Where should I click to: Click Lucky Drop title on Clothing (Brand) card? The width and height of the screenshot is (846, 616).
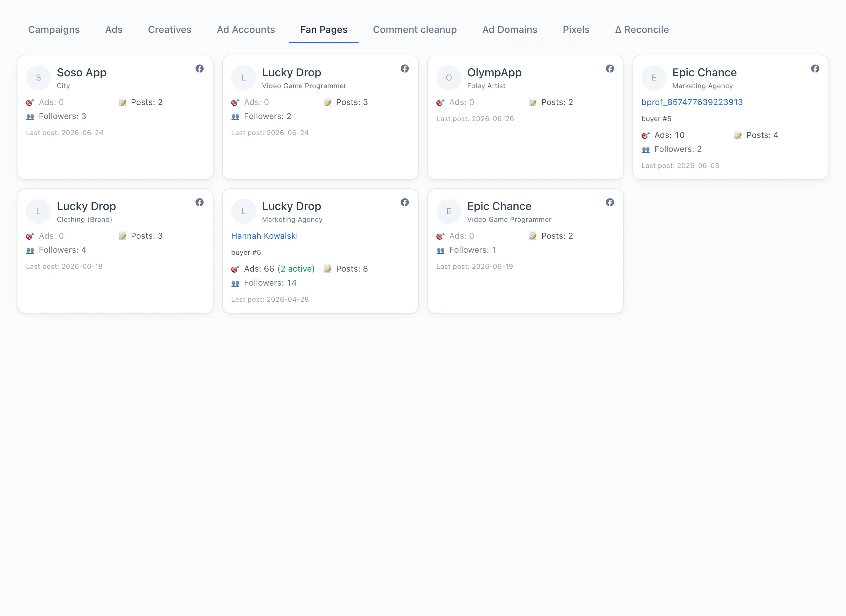click(86, 206)
